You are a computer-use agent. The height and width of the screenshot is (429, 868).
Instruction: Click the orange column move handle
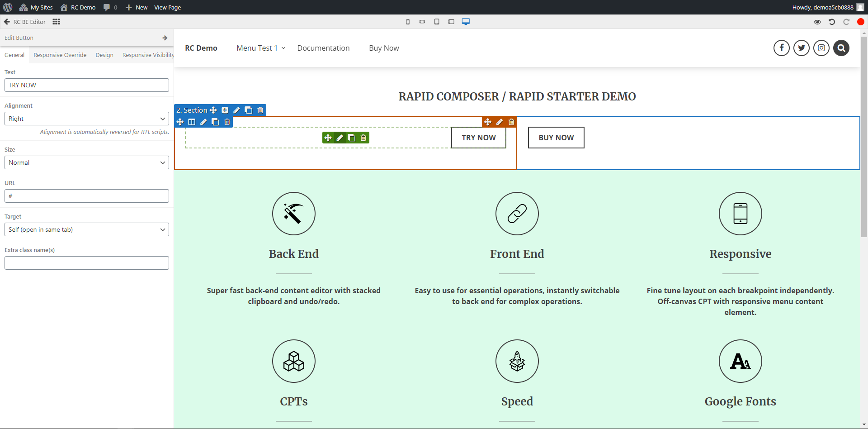pos(488,122)
